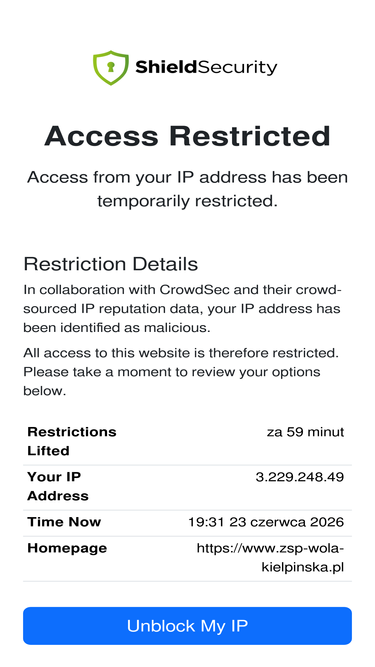Select the Homepage row label
375x667 pixels.
coord(67,548)
